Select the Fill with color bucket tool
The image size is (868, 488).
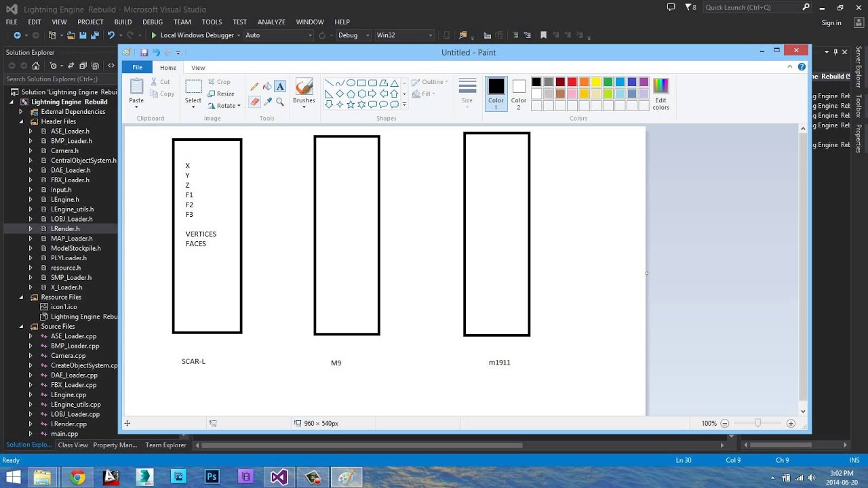267,87
